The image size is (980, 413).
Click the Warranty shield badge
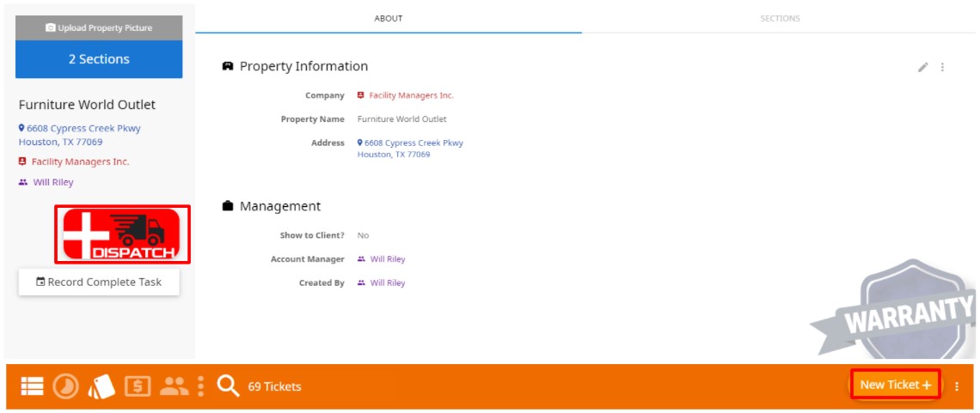900,309
